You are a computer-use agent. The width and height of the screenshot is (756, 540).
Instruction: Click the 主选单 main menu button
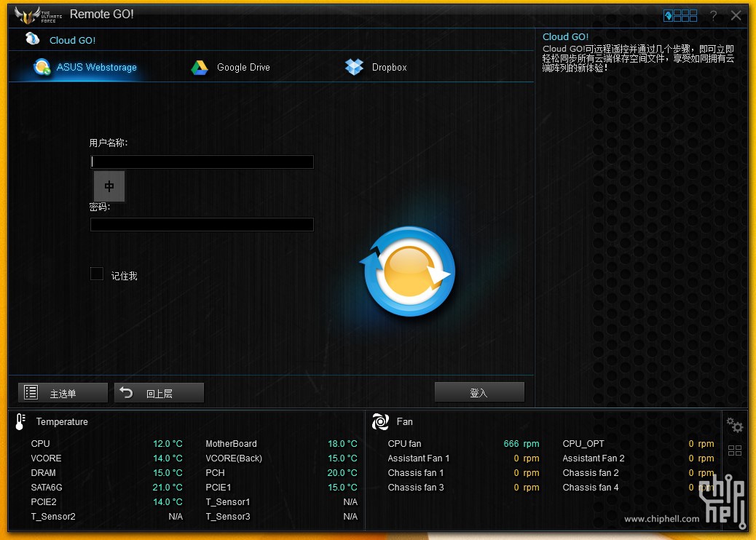pyautogui.click(x=63, y=392)
